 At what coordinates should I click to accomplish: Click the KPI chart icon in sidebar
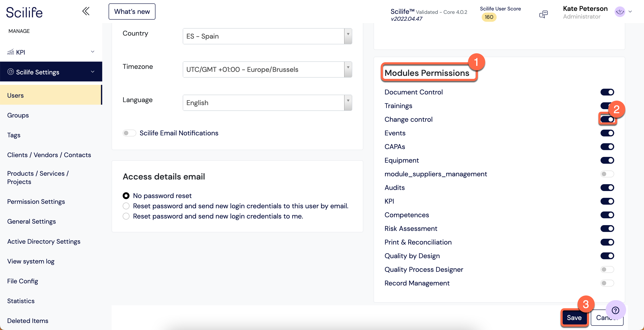tap(10, 52)
